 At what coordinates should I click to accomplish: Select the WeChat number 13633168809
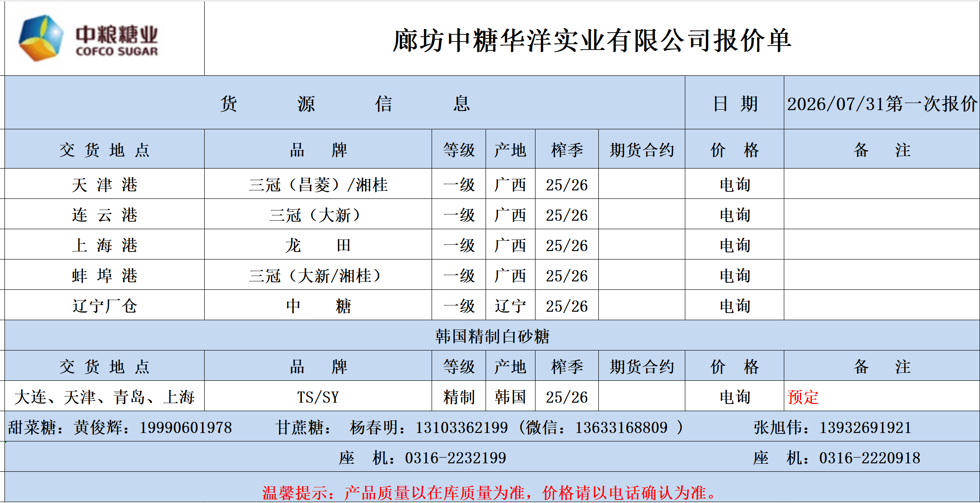point(621,427)
